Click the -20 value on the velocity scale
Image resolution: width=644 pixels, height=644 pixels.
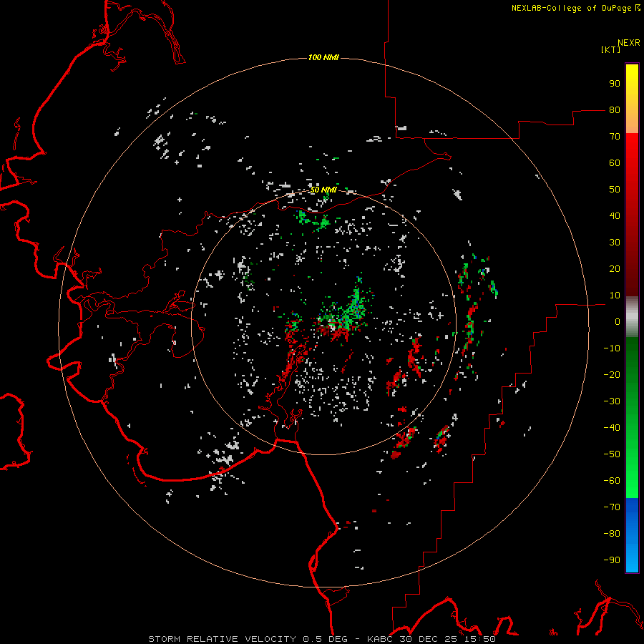click(612, 375)
